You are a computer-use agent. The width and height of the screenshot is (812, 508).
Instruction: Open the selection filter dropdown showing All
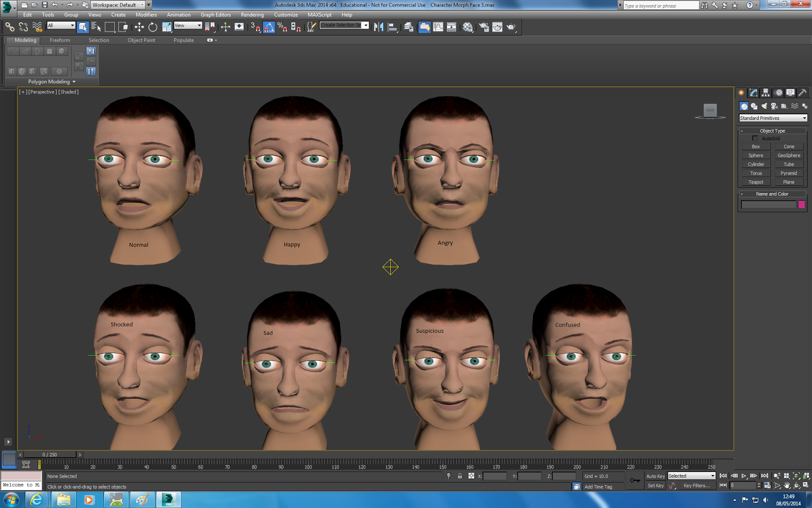point(62,25)
